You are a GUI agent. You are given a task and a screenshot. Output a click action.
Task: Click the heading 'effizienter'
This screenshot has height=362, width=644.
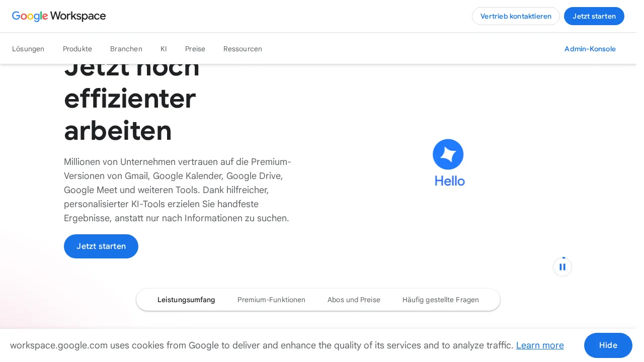(x=130, y=99)
